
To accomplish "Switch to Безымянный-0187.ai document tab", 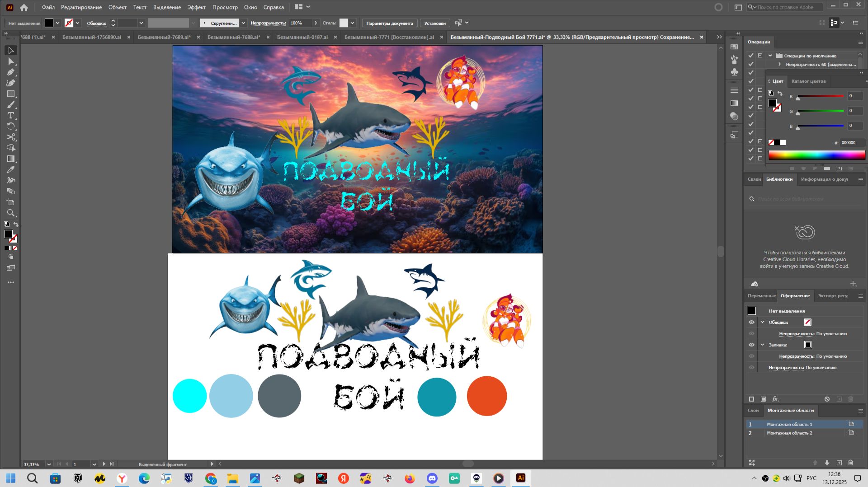I will [x=302, y=37].
